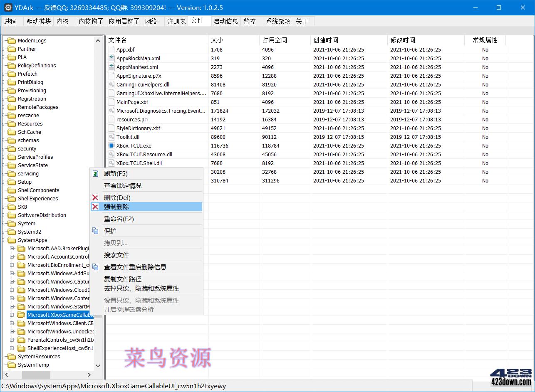Image resolution: width=535 pixels, height=392 pixels.
Task: Click the gear icon for GamingTcuiHelpers.dll
Action: pyautogui.click(x=111, y=84)
